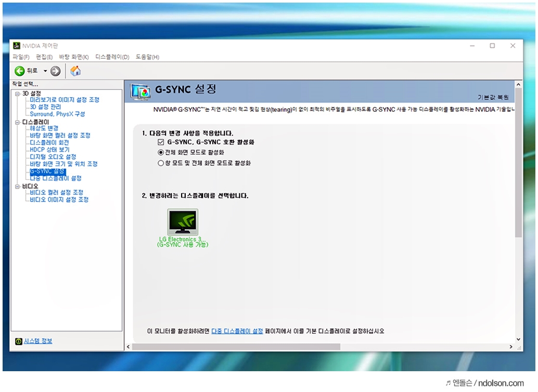Click 기본값 복원 restore defaults link

(493, 97)
